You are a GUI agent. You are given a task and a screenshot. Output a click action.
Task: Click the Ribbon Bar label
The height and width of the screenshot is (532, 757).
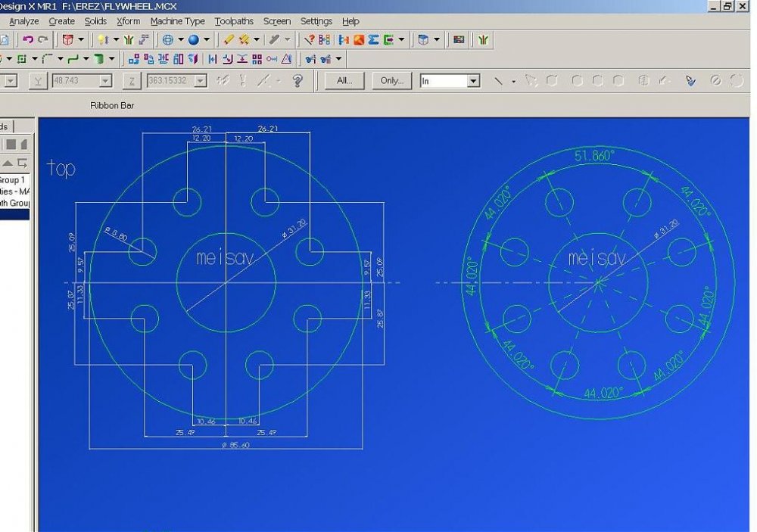tap(112, 105)
